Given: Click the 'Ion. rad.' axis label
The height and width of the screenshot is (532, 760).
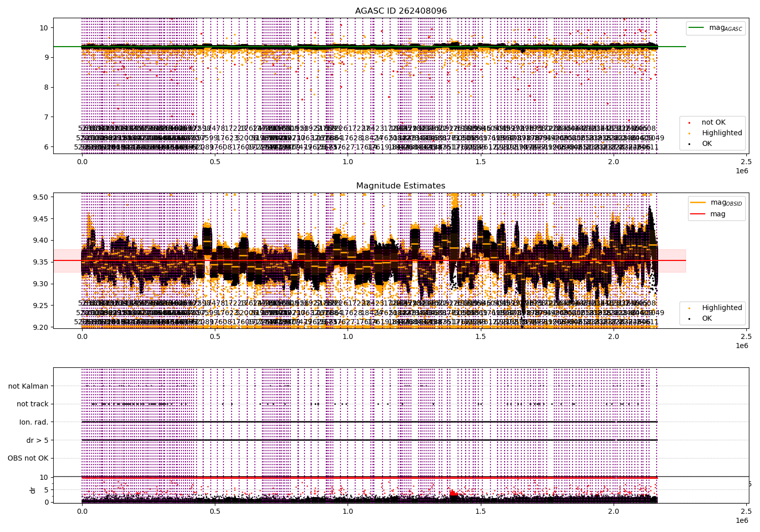Looking at the screenshot, I should tap(34, 422).
